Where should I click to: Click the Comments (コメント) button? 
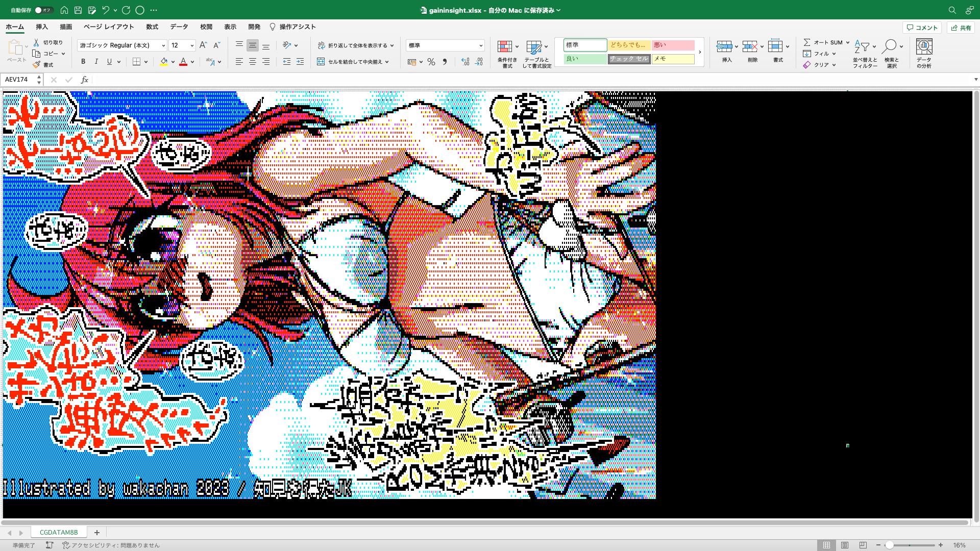pyautogui.click(x=922, y=28)
